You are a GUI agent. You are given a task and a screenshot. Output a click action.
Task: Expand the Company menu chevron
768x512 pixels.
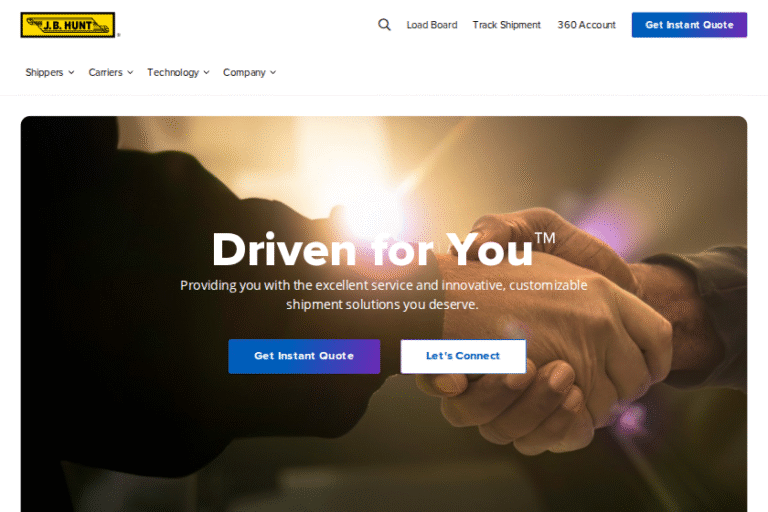tap(273, 73)
